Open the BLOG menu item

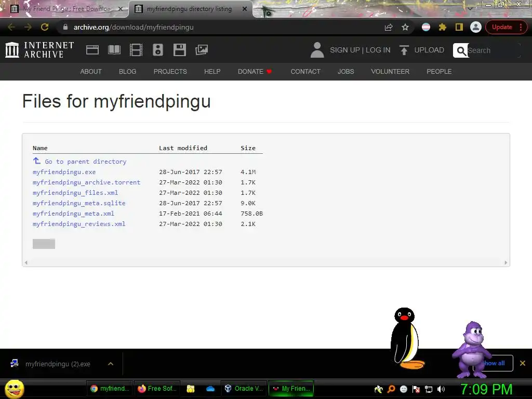click(x=128, y=72)
